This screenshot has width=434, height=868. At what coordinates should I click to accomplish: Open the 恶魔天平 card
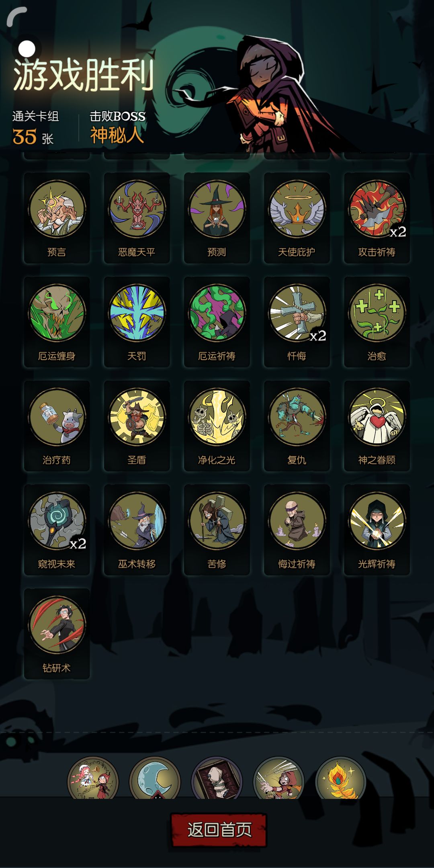[137, 218]
